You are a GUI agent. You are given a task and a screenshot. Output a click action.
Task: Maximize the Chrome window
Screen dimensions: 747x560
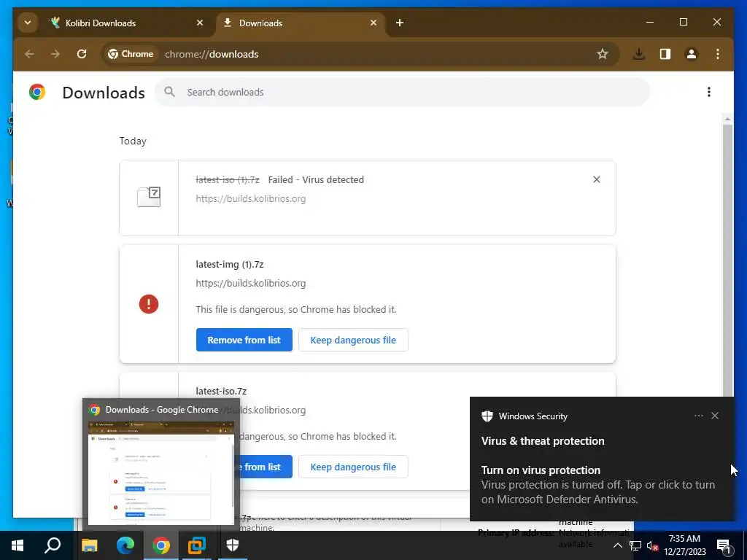point(683,23)
